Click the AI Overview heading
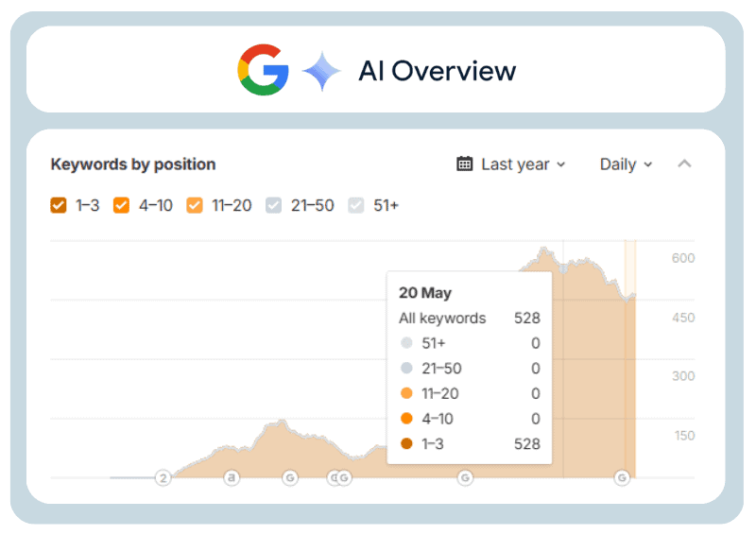 [x=437, y=71]
